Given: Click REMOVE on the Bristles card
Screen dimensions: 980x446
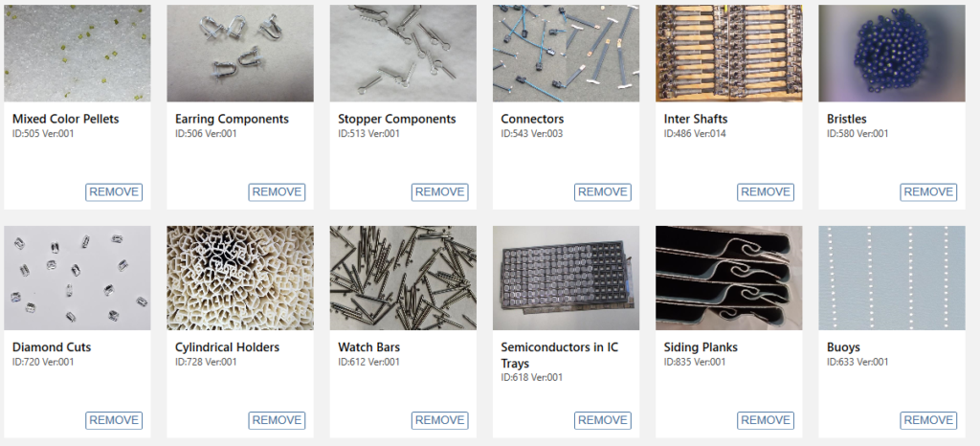Looking at the screenshot, I should coord(928,192).
